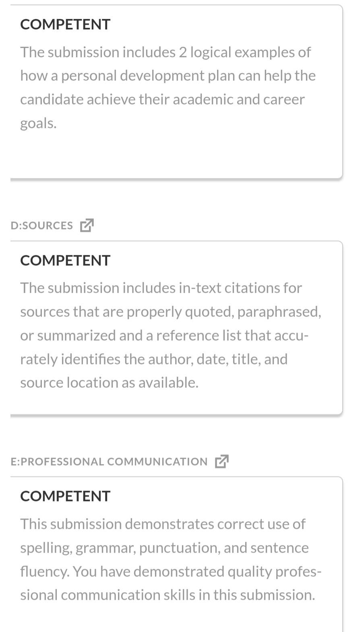Click the line 'sional communication skills in this submission.'

(168, 595)
